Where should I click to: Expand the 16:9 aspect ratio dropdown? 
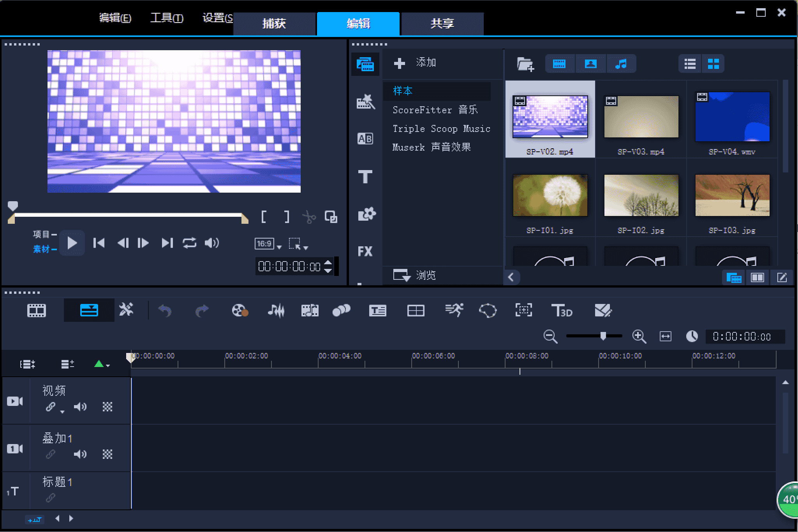279,247
